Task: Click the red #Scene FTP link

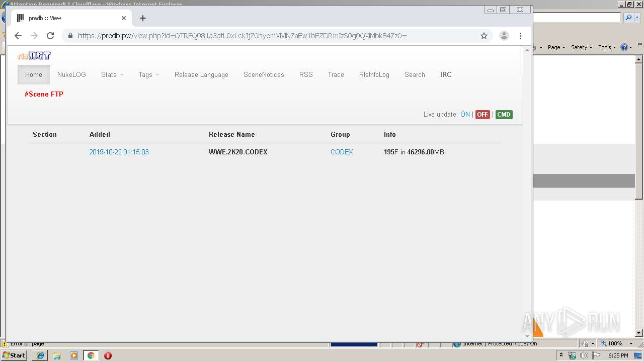Action: click(x=44, y=94)
